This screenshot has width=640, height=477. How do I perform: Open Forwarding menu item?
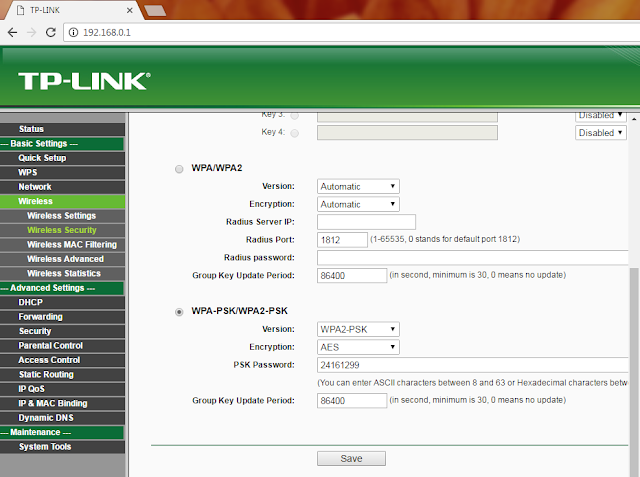tap(62, 317)
